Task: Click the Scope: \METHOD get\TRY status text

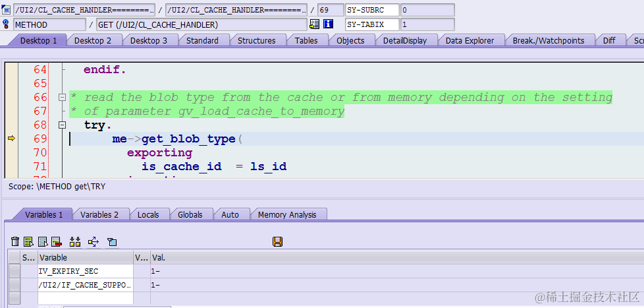Action: point(57,186)
